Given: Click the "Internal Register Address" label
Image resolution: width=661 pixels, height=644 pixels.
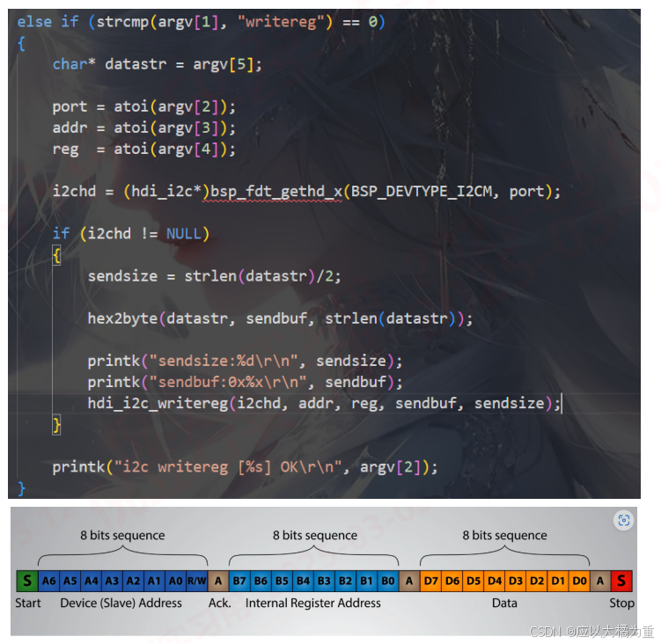Looking at the screenshot, I should pyautogui.click(x=312, y=604).
